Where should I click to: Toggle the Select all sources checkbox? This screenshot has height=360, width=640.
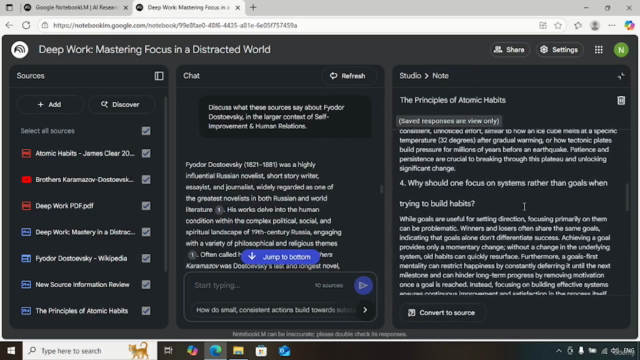point(146,131)
